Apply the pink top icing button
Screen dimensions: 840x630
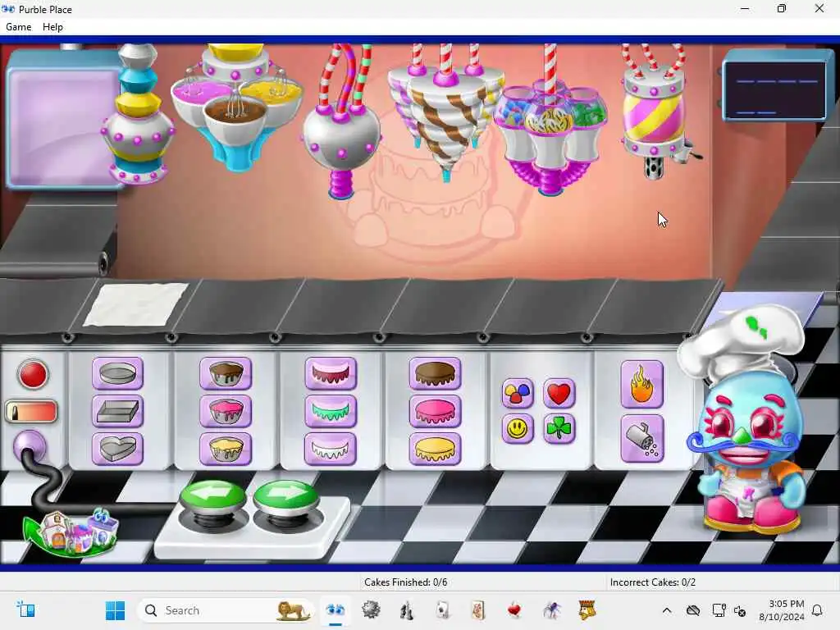435,412
